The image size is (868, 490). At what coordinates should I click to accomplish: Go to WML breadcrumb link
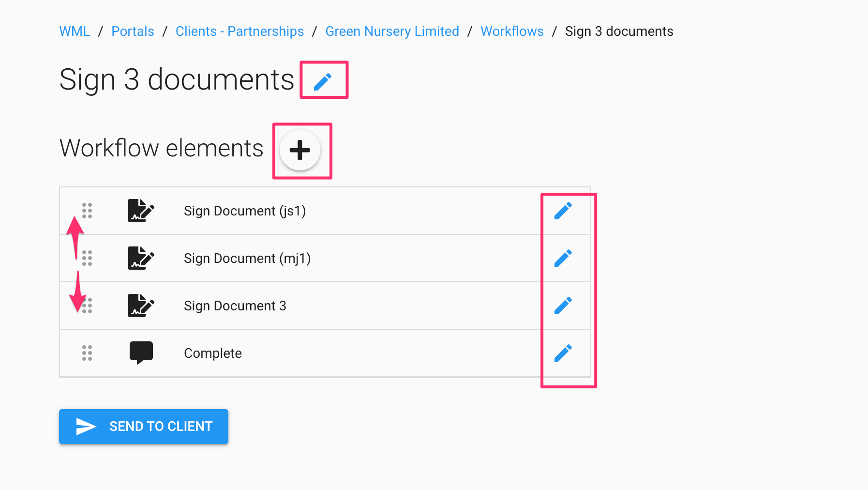pos(75,31)
